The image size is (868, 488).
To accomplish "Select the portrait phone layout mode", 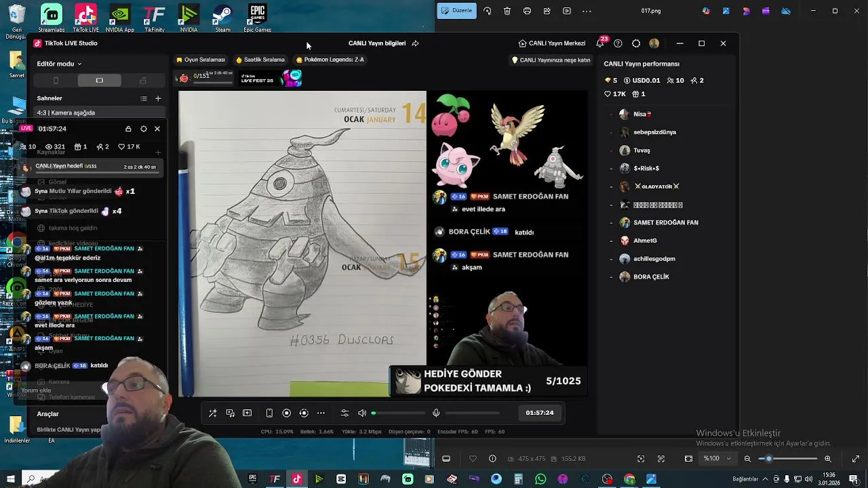I will 56,81.
